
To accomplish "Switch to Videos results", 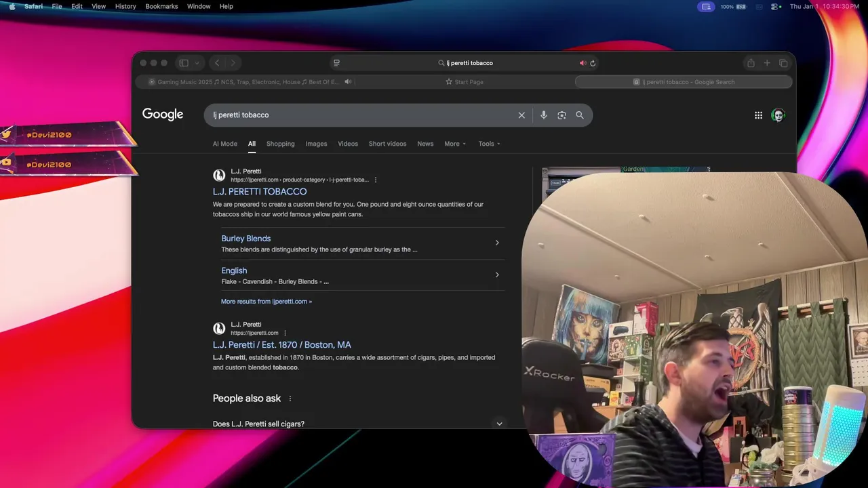I will coord(348,144).
